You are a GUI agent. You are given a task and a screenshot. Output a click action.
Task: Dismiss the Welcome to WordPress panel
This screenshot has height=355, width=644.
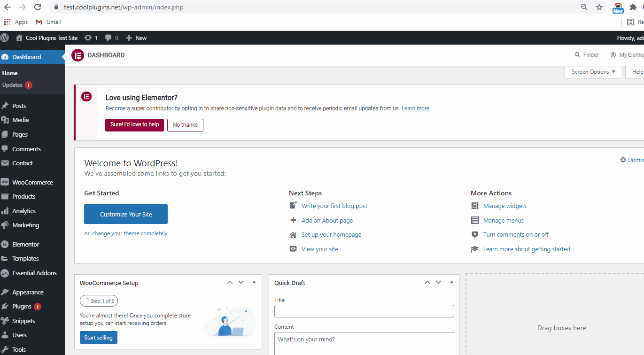[632, 160]
